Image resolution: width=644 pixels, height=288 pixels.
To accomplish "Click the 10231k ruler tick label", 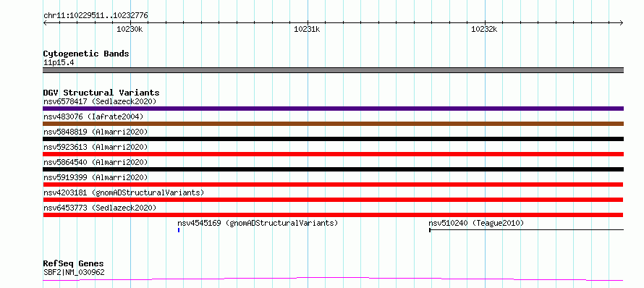I will (x=308, y=29).
